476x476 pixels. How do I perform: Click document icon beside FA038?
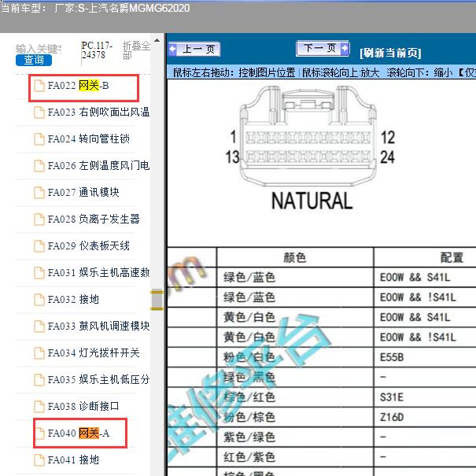point(39,406)
